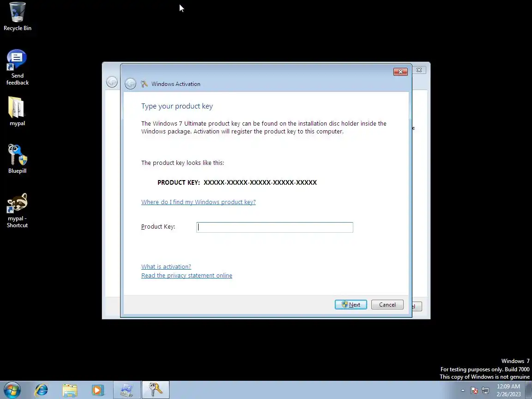Open 'Where do I find my Windows product key?'
The width and height of the screenshot is (532, 399).
[x=199, y=202]
